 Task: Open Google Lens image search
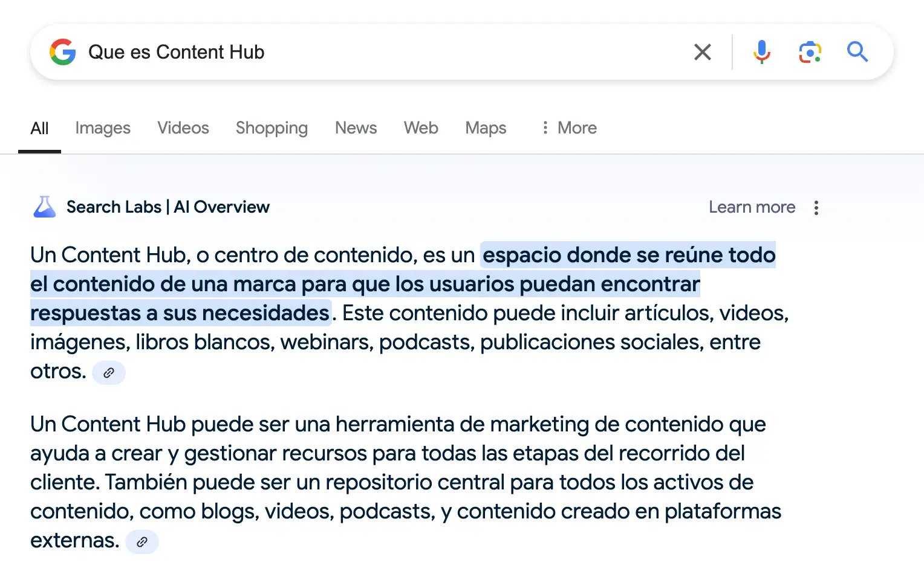[810, 52]
